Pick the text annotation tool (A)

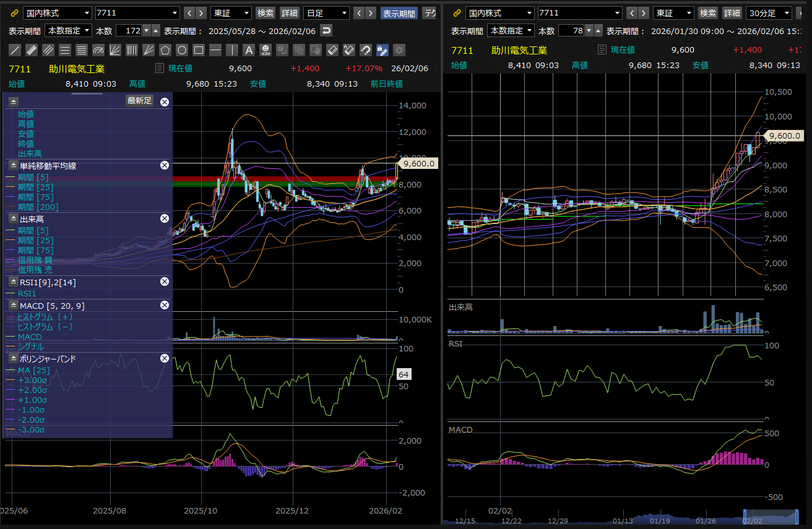click(249, 50)
